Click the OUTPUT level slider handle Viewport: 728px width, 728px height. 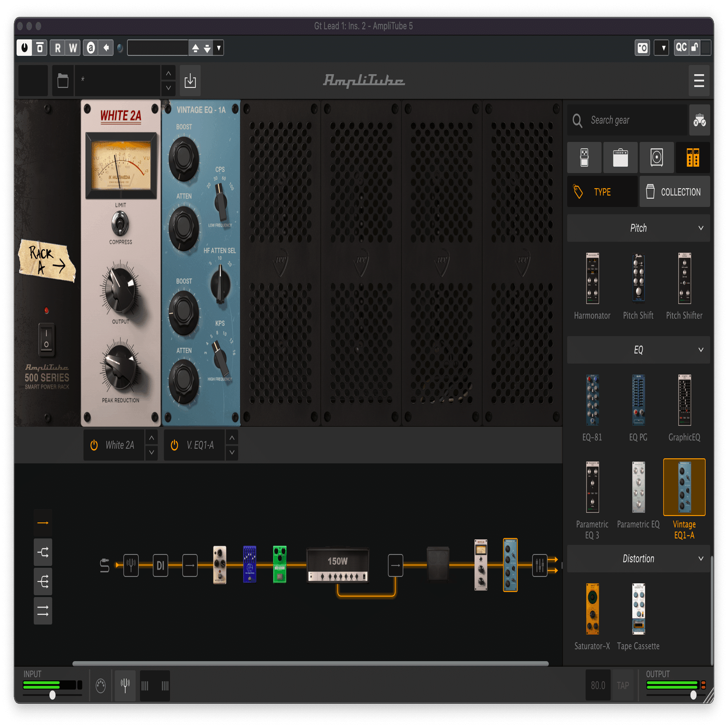pos(694,695)
